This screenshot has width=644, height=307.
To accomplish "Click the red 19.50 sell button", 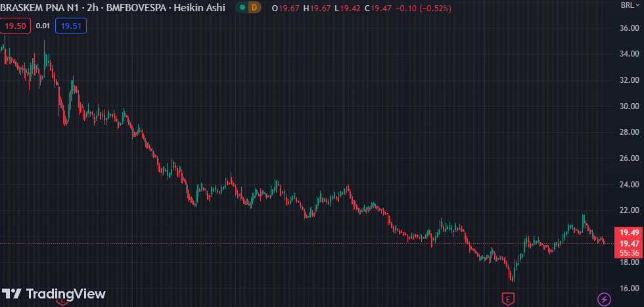I will [x=16, y=26].
